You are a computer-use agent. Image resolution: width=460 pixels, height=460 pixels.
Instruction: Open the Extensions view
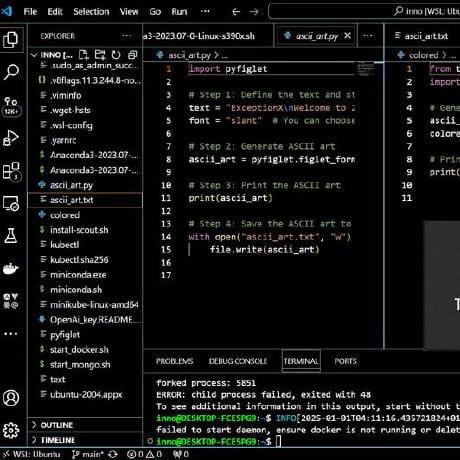point(11,171)
